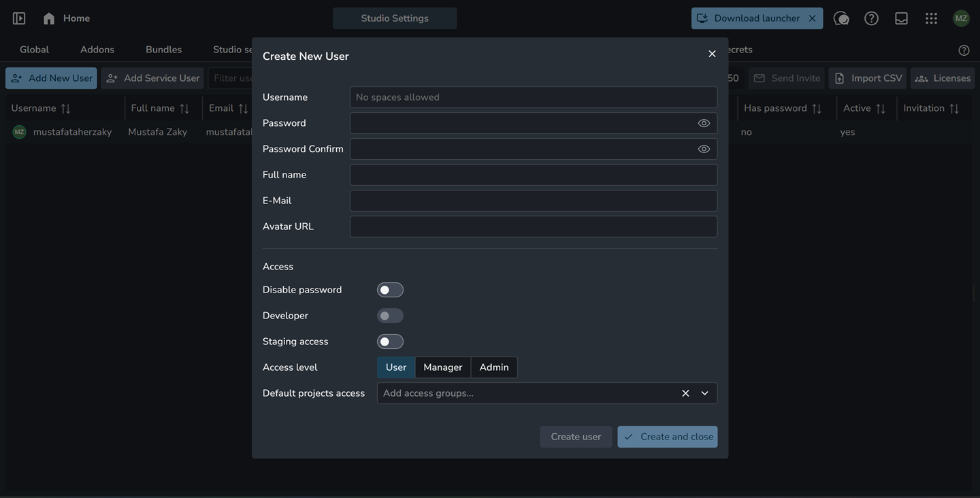This screenshot has height=498, width=980.
Task: Enable the Staging access switch
Action: pyautogui.click(x=391, y=342)
